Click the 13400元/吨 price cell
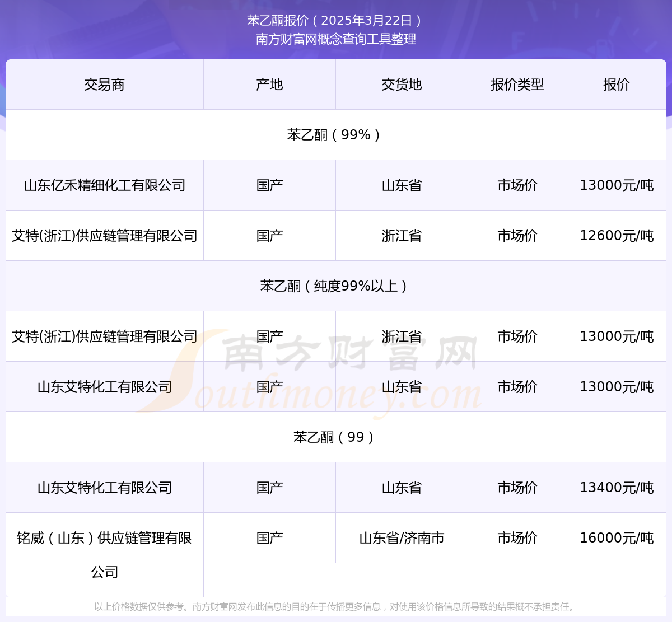This screenshot has height=622, width=672. click(617, 488)
